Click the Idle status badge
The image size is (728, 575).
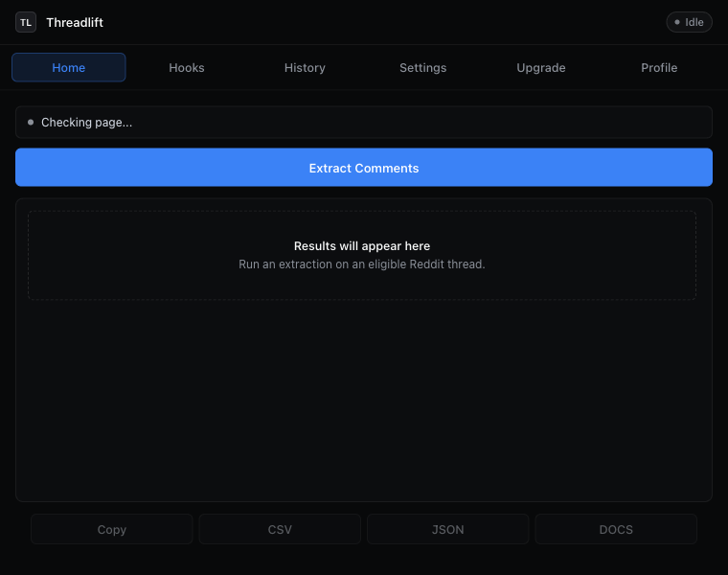tap(689, 22)
